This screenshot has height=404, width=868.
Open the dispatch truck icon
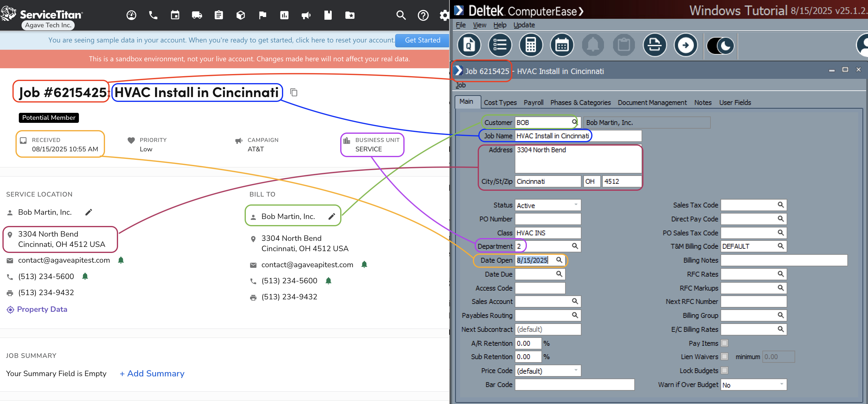[197, 15]
